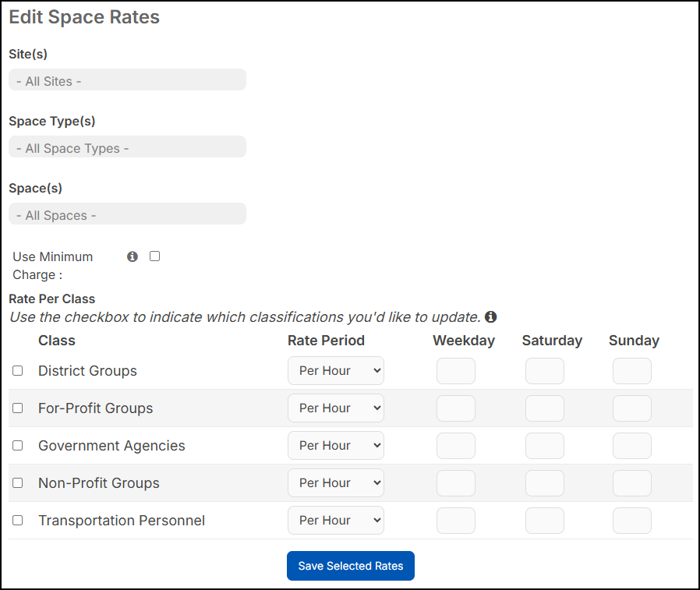700x590 pixels.
Task: Focus the Sunday rate field for District Groups
Action: point(632,371)
